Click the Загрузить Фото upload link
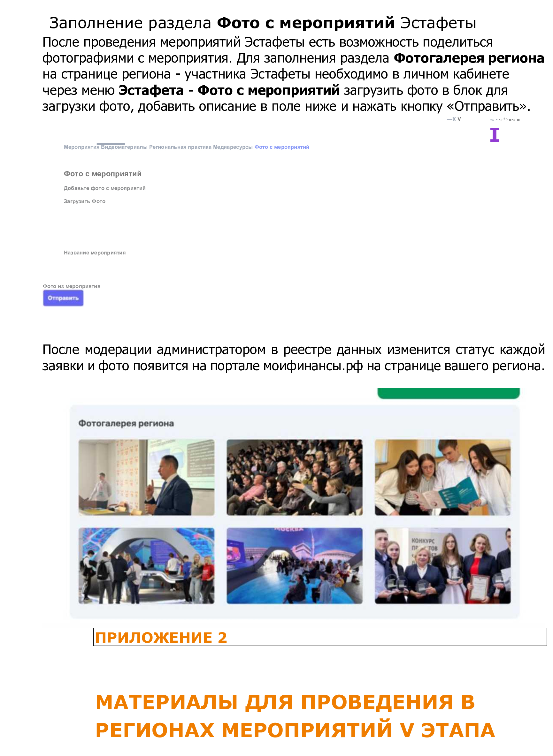Screen dimensions: 553x756 85,201
